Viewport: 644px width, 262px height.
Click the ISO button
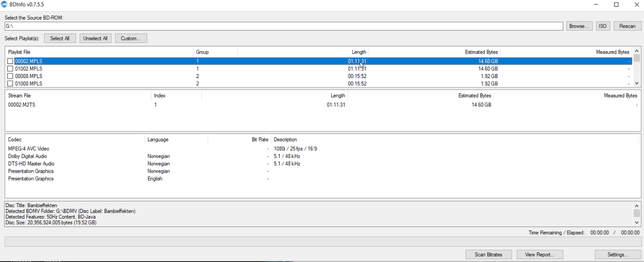click(602, 26)
